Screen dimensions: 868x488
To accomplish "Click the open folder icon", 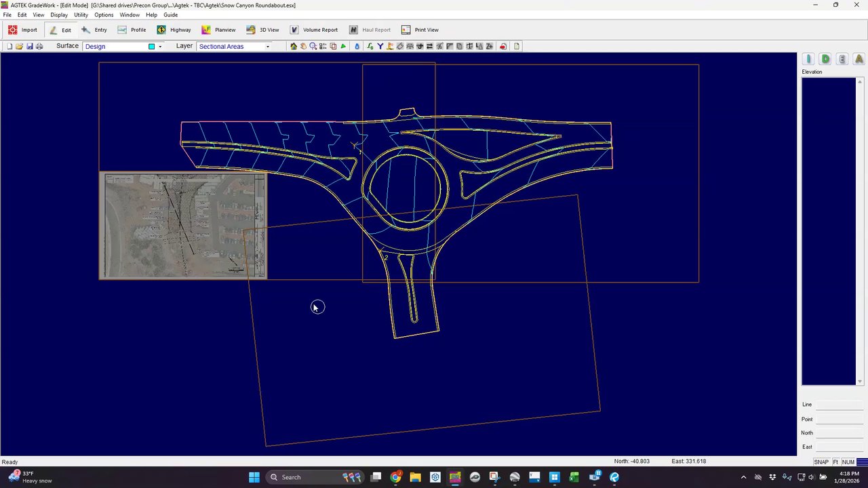I will click(x=20, y=46).
